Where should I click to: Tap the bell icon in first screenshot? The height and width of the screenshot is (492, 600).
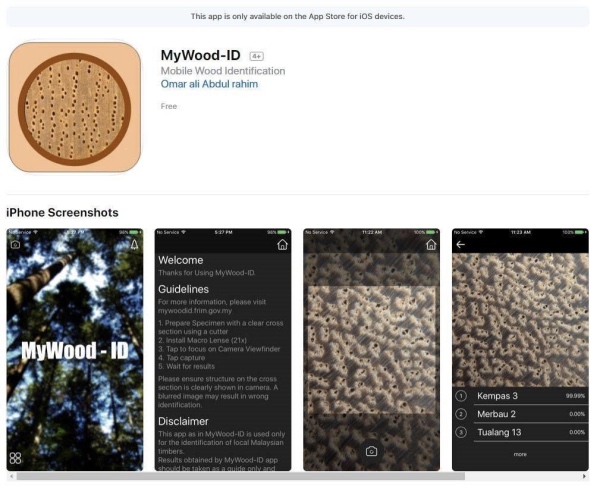coord(135,244)
